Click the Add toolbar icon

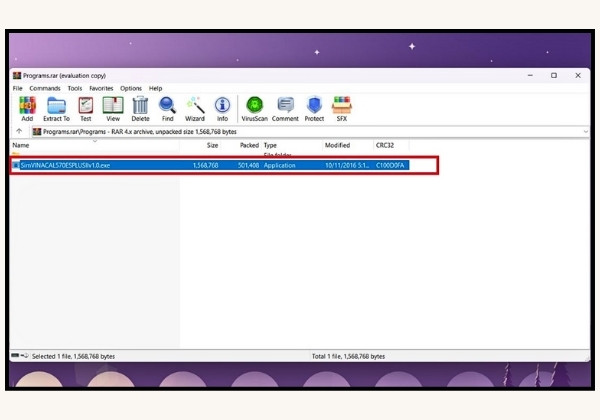pos(27,109)
